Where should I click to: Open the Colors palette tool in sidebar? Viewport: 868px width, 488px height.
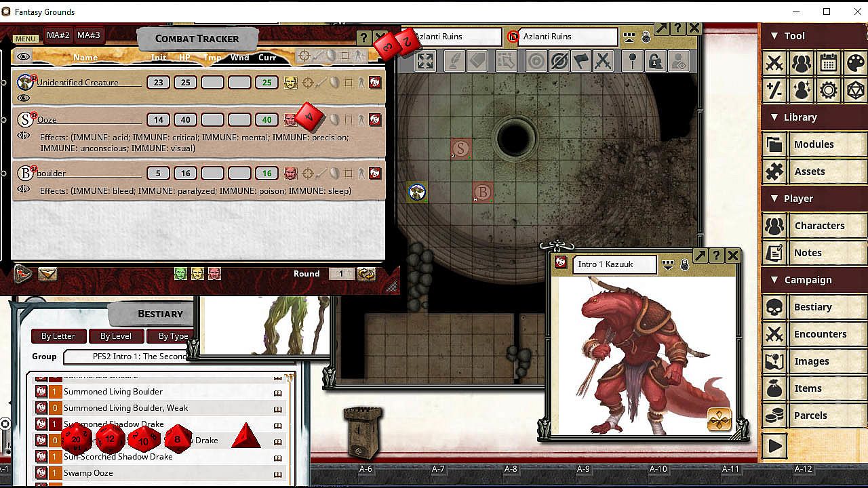(855, 63)
